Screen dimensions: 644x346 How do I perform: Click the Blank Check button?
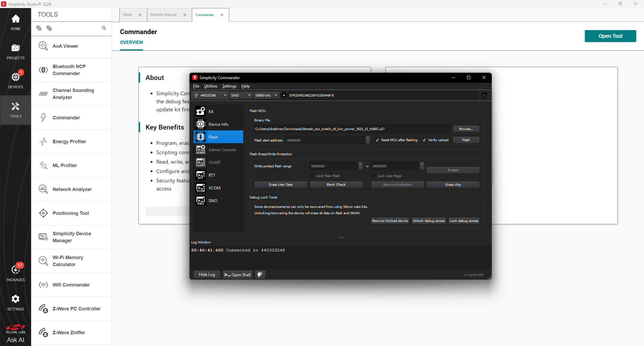[336, 185]
